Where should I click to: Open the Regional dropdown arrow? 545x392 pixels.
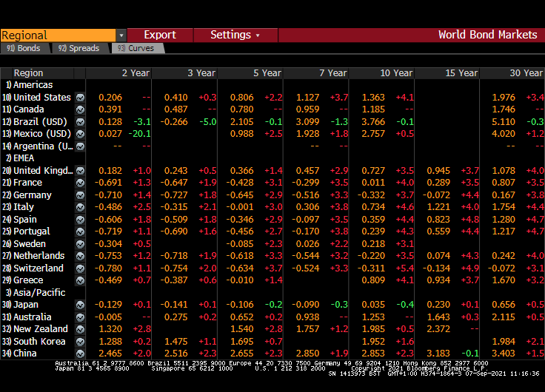[x=121, y=36]
